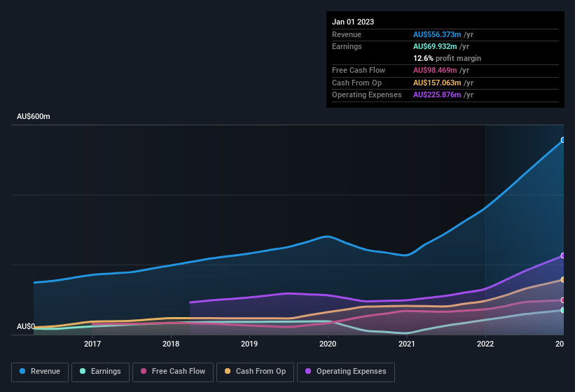
Task: Toggle the Earnings series legend button
Action: pos(100,372)
